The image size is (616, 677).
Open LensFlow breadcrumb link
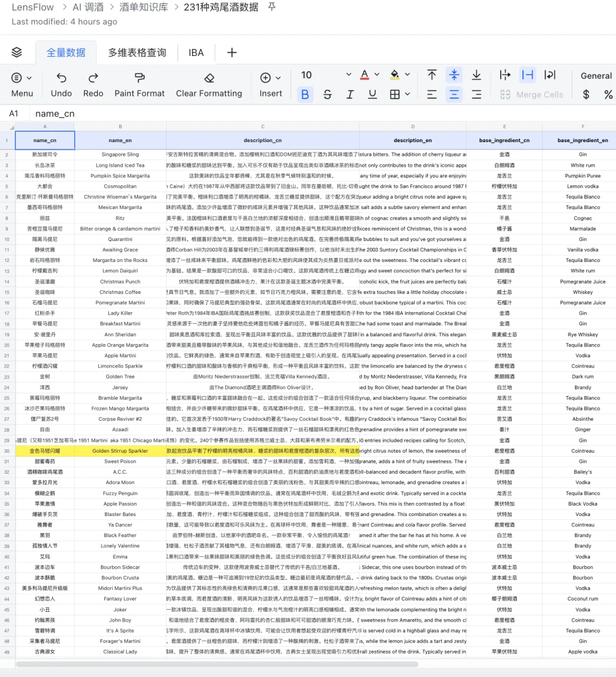click(33, 7)
